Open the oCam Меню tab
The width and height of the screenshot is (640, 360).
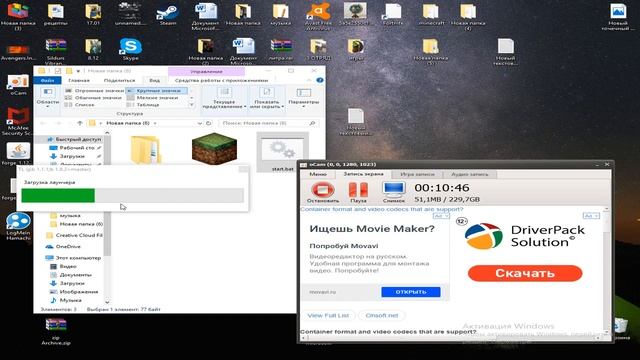click(318, 174)
